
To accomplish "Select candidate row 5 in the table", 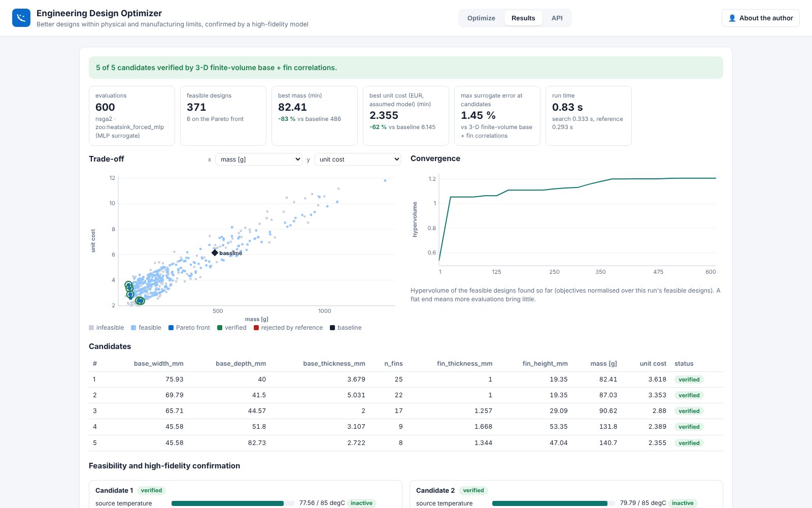I will tap(406, 443).
